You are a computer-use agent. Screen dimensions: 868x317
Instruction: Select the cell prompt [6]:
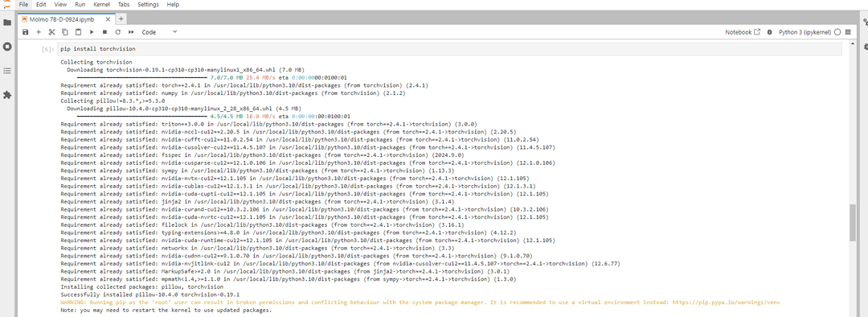tap(48, 49)
